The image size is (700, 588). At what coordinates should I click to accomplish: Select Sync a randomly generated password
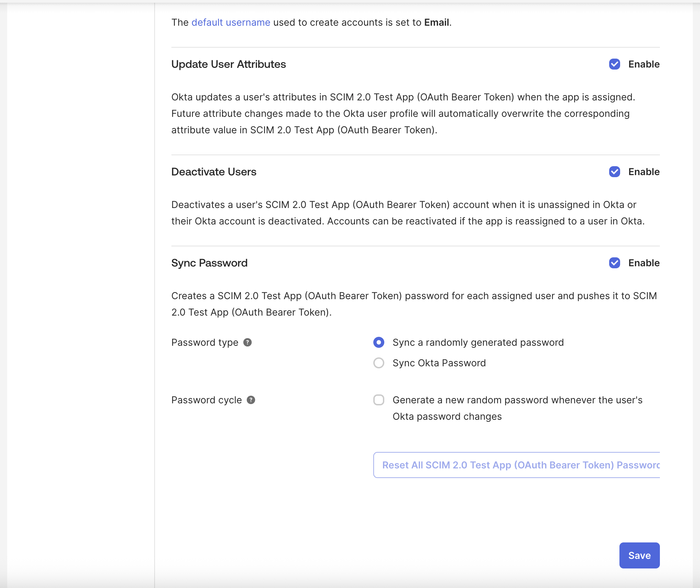click(379, 342)
